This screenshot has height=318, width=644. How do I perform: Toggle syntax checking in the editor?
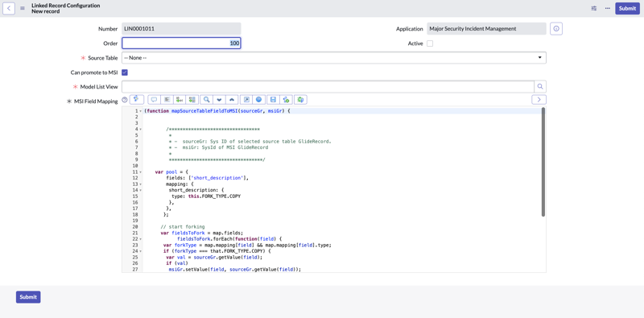[286, 100]
